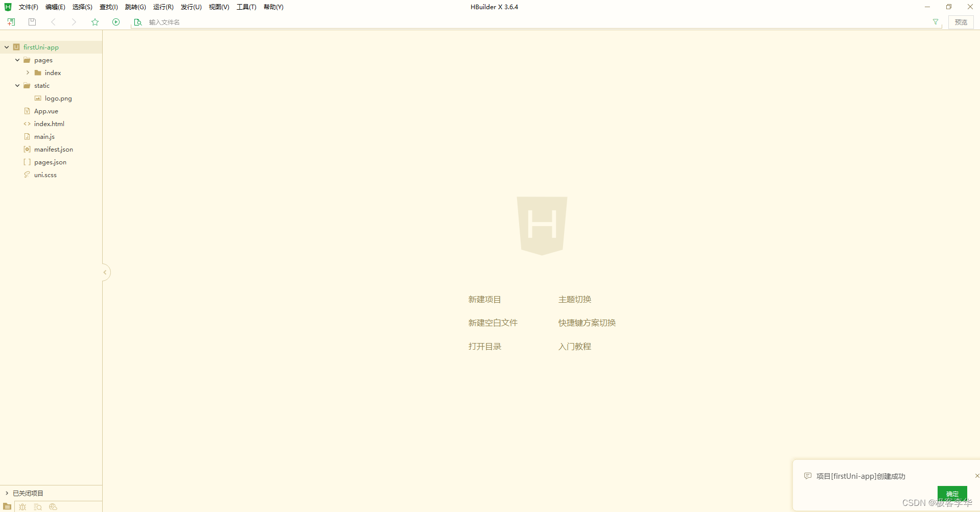The image size is (980, 512).
Task: Open the 编辑(E) menu
Action: [55, 7]
